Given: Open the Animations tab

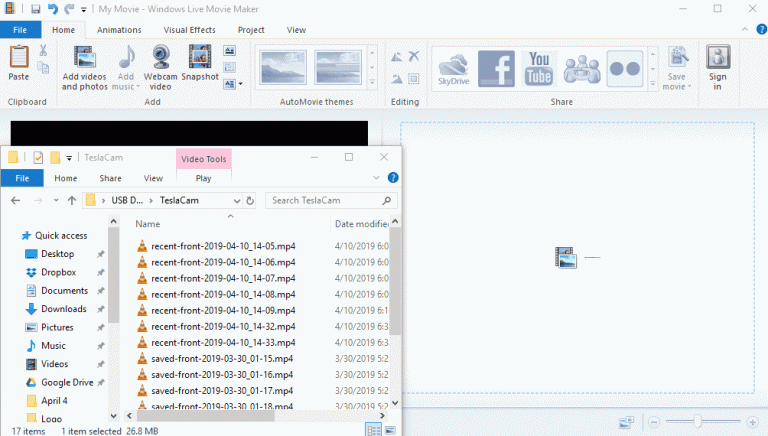Looking at the screenshot, I should pos(119,30).
